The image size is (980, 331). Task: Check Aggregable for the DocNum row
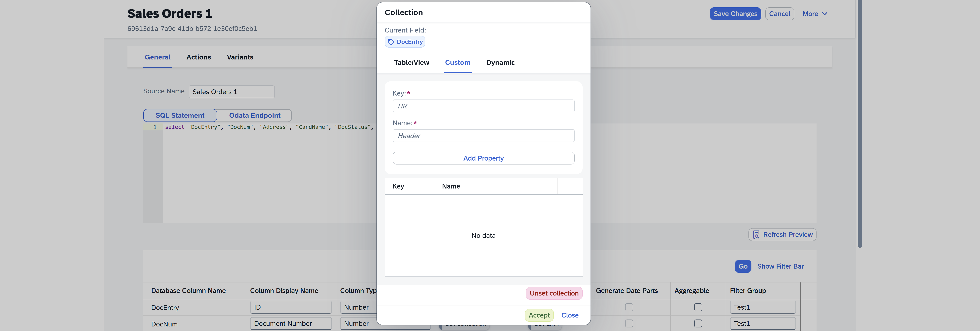point(698,323)
